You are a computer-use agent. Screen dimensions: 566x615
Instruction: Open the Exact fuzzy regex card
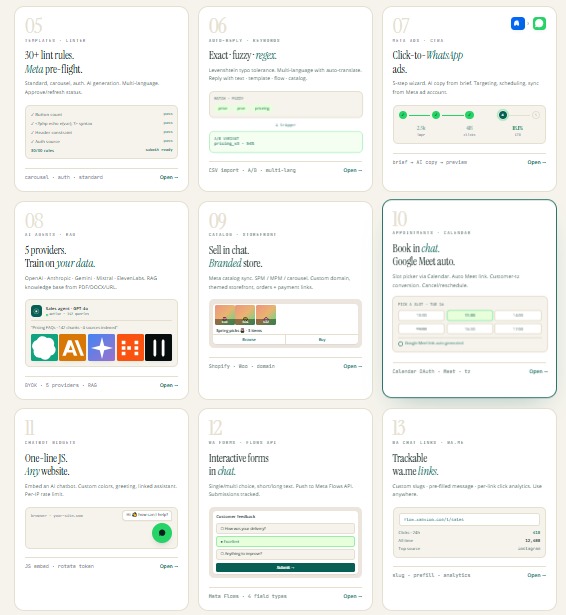tap(353, 170)
